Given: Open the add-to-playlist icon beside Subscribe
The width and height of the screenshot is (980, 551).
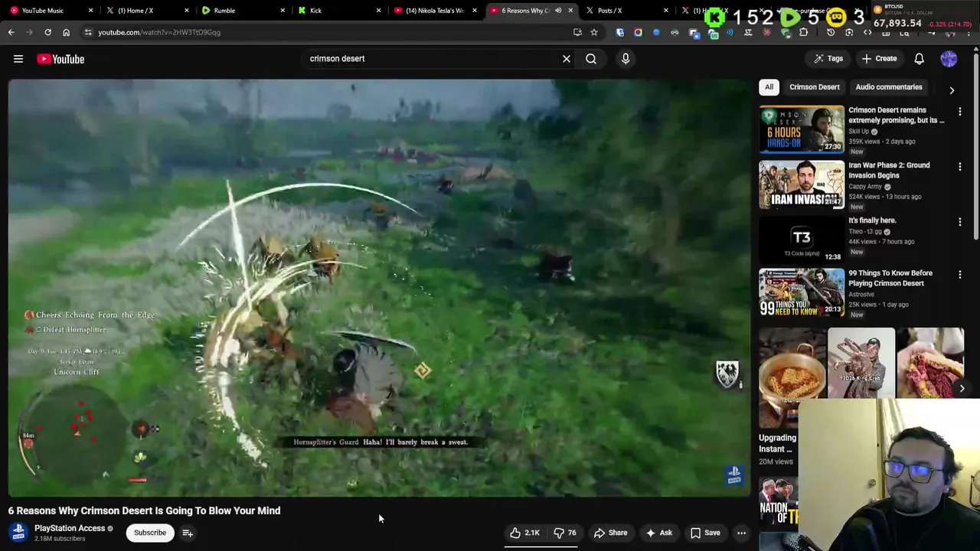Looking at the screenshot, I should coord(188,533).
